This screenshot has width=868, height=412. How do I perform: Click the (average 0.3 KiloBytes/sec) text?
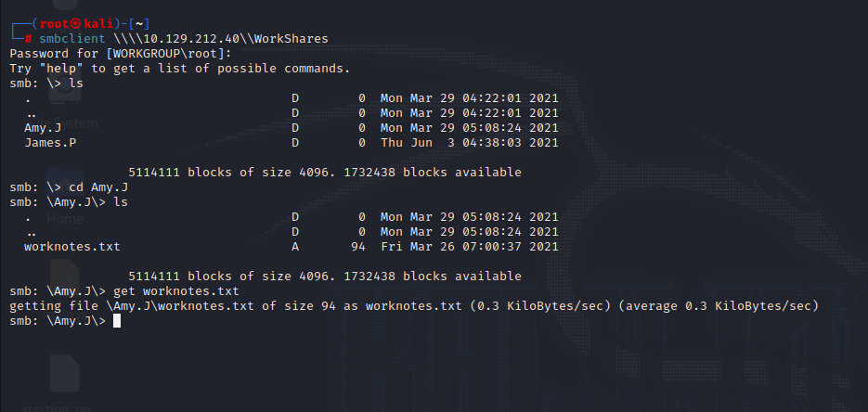point(718,306)
